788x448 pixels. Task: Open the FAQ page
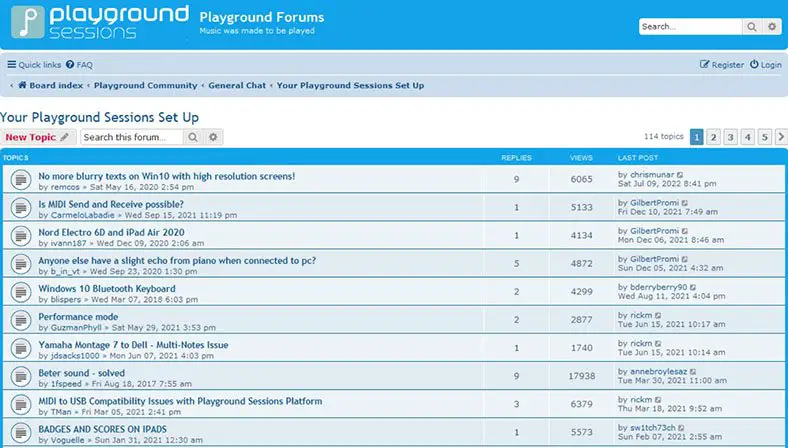click(x=79, y=65)
